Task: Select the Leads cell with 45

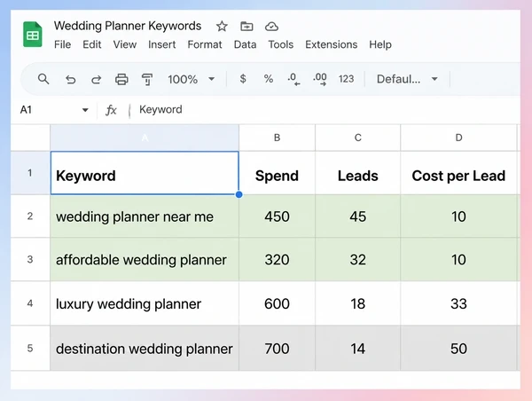Action: (x=357, y=216)
